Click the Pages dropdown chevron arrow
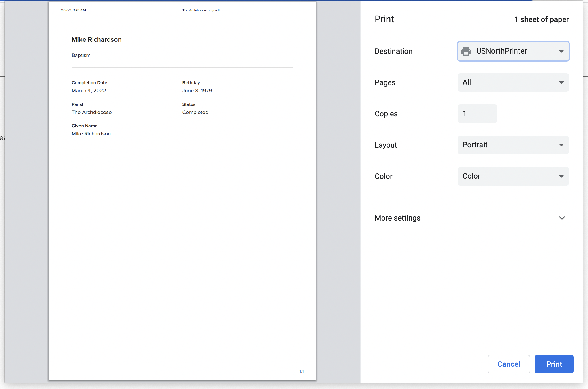Image resolution: width=588 pixels, height=389 pixels. pyautogui.click(x=561, y=82)
